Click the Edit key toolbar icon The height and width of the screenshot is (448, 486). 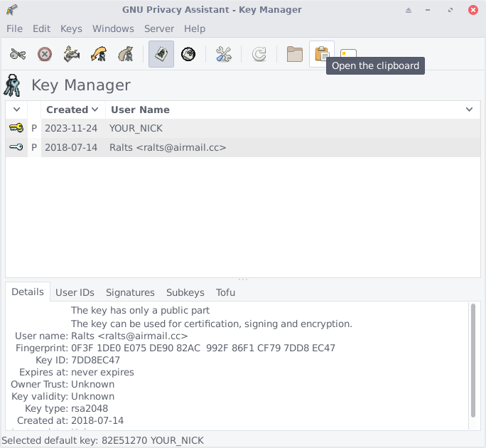18,54
